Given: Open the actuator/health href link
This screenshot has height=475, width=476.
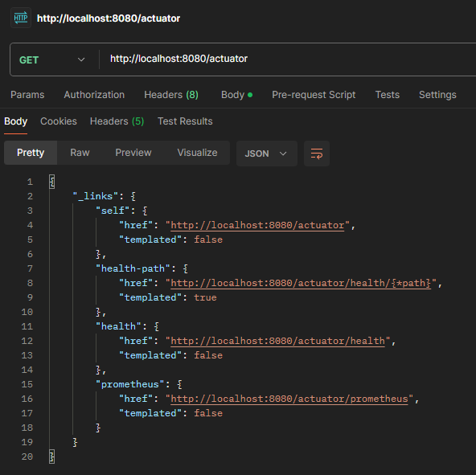Looking at the screenshot, I should click(277, 341).
